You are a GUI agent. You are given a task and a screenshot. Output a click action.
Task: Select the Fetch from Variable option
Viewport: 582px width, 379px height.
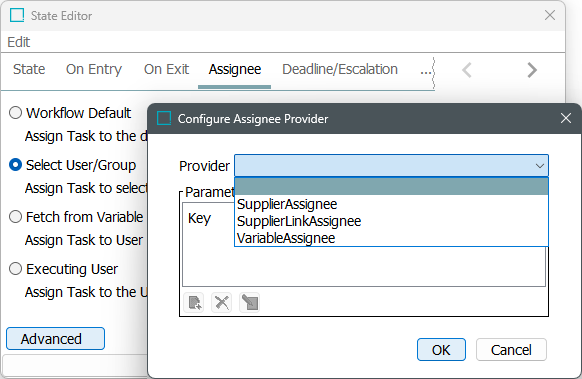[15, 217]
